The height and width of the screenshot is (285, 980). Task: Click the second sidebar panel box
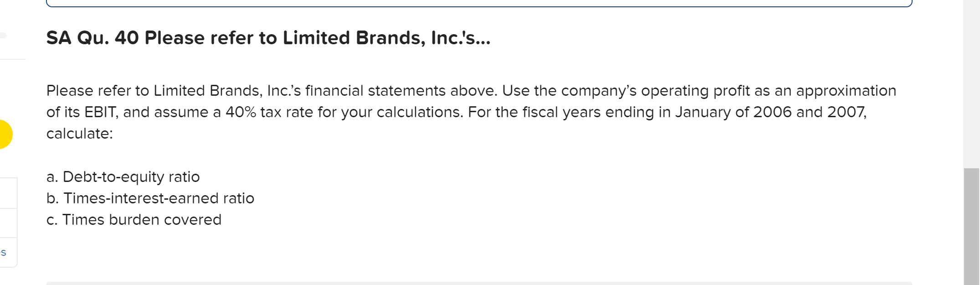coord(8,222)
